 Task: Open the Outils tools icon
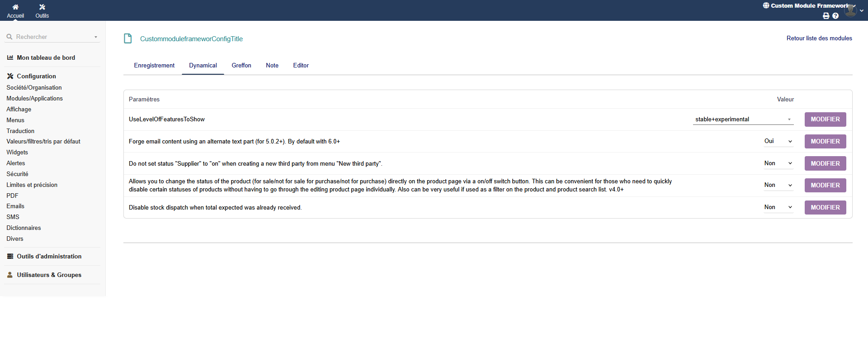coord(42,7)
